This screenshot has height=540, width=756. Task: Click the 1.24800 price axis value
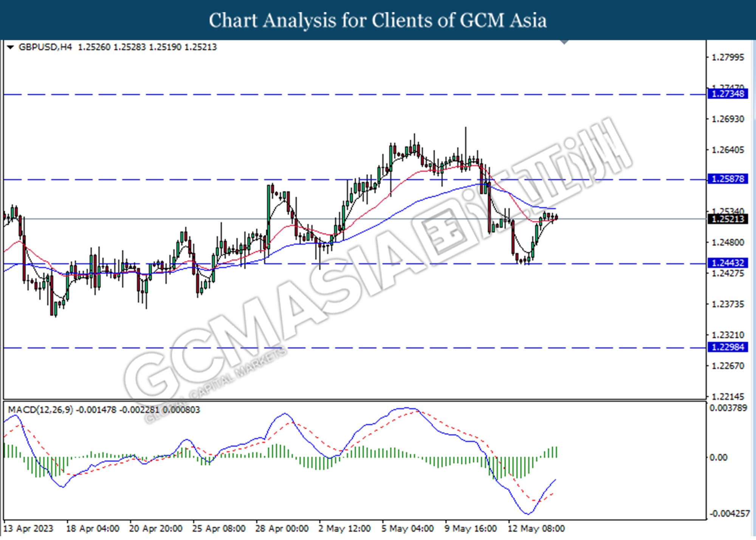(728, 242)
